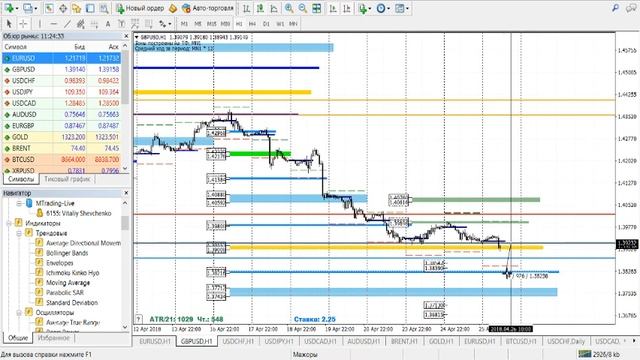
Task: Toggle the Data Window icon
Action: pos(63,8)
